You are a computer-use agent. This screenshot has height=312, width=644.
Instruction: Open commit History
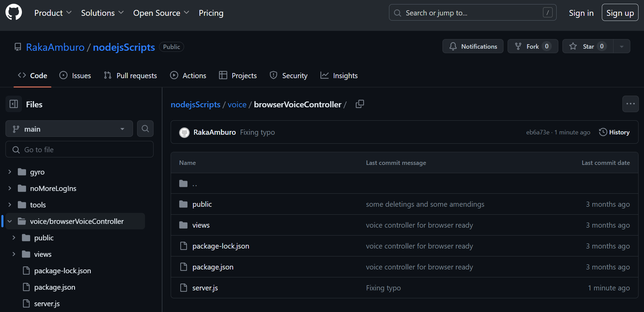click(614, 132)
